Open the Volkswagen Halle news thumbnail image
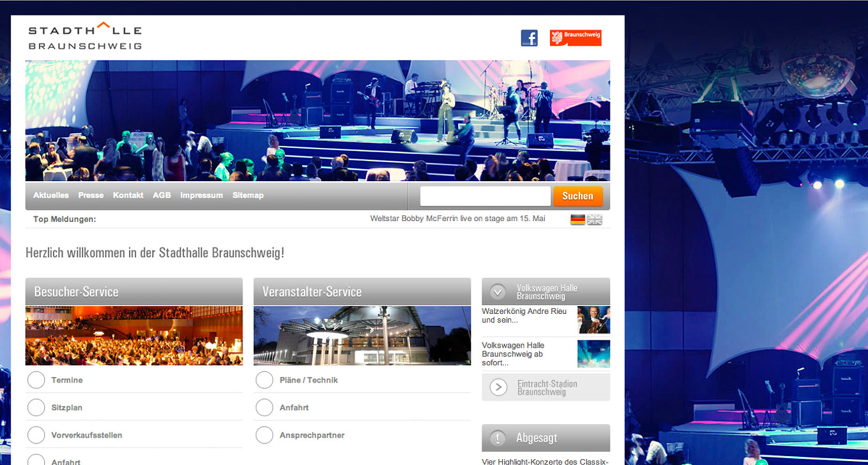 594,354
